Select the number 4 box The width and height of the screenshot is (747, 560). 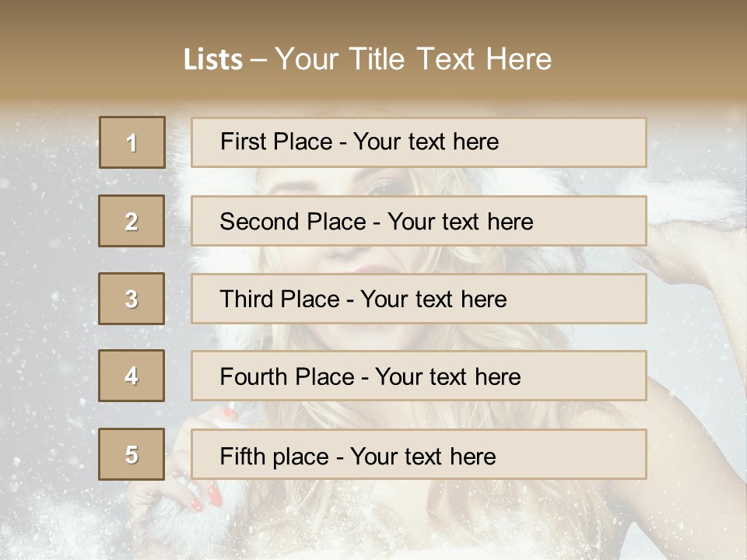point(132,376)
